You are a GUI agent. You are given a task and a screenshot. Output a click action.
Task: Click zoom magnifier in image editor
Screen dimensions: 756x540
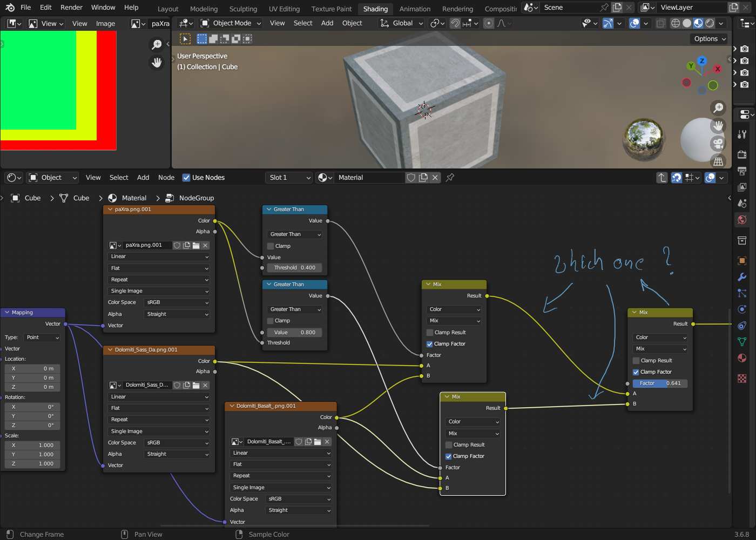(x=157, y=45)
